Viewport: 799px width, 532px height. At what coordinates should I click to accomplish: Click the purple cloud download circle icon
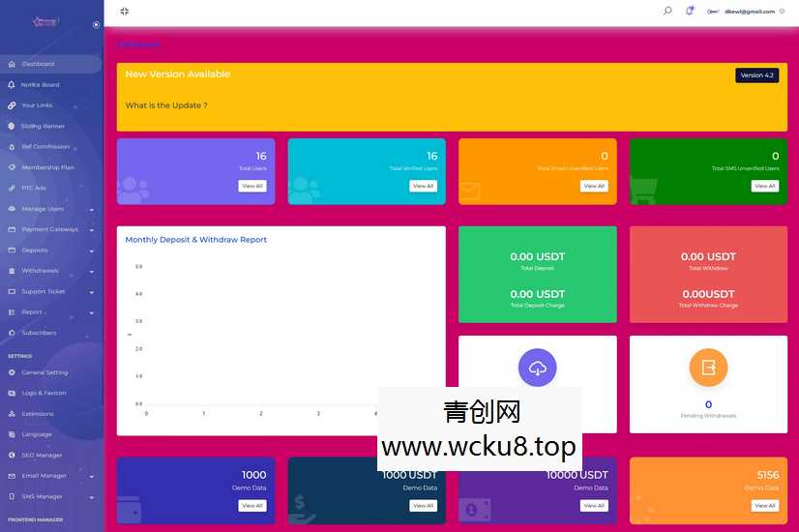tap(537, 368)
